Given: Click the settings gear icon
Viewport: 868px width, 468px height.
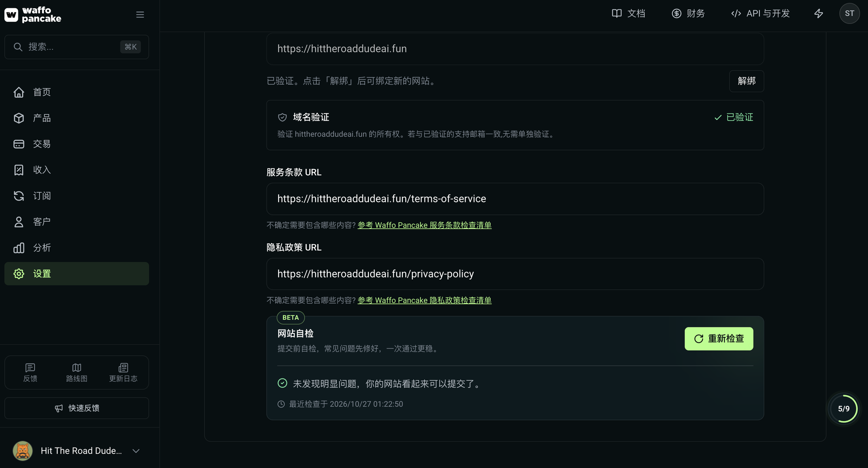Looking at the screenshot, I should coord(19,274).
